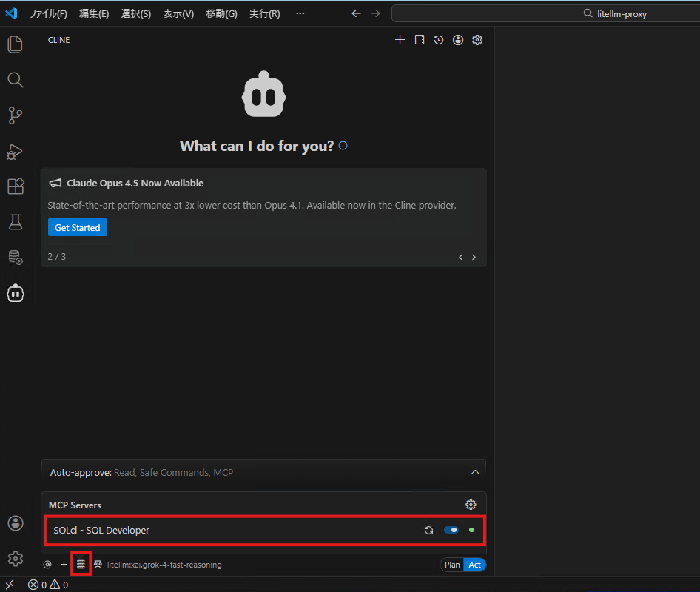Open the Search view in activity bar

coord(16,80)
